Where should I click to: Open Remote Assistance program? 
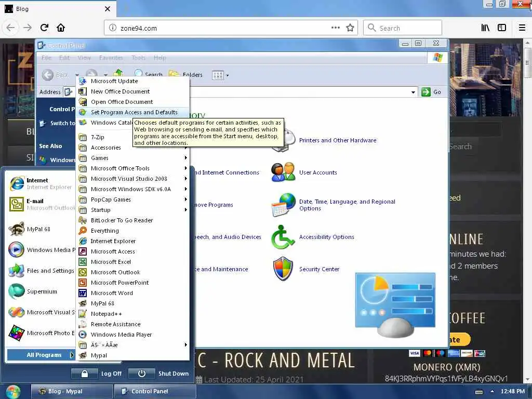[133, 324]
